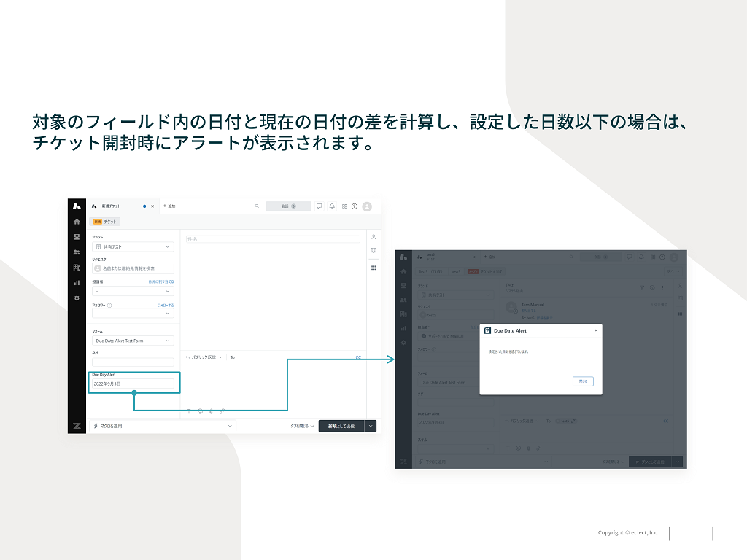Open the chat bubble icon in the new-ticket header
Screen dimensions: 747x560
(x=319, y=206)
